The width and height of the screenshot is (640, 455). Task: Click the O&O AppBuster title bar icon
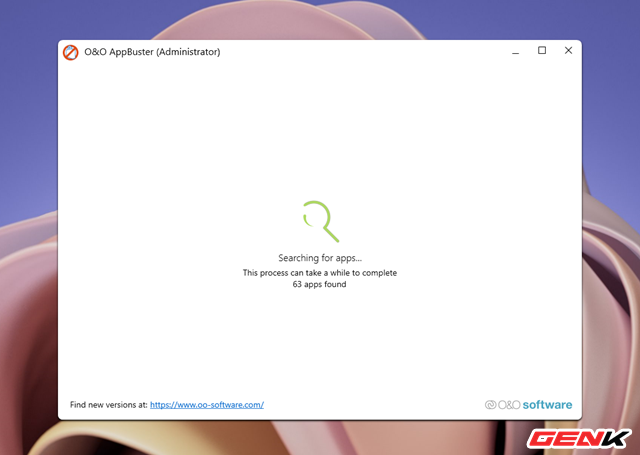coord(71,52)
